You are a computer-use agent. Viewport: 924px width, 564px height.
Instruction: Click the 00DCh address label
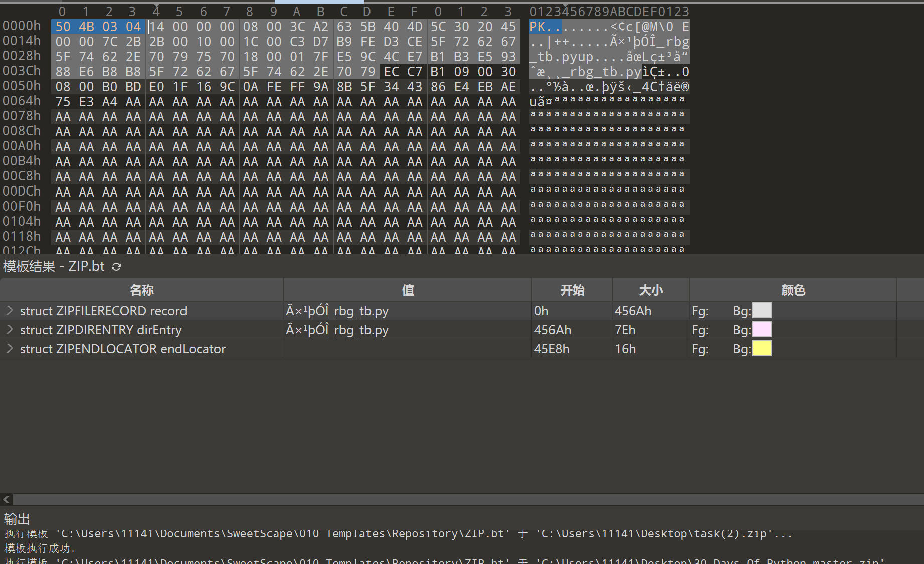coord(22,191)
